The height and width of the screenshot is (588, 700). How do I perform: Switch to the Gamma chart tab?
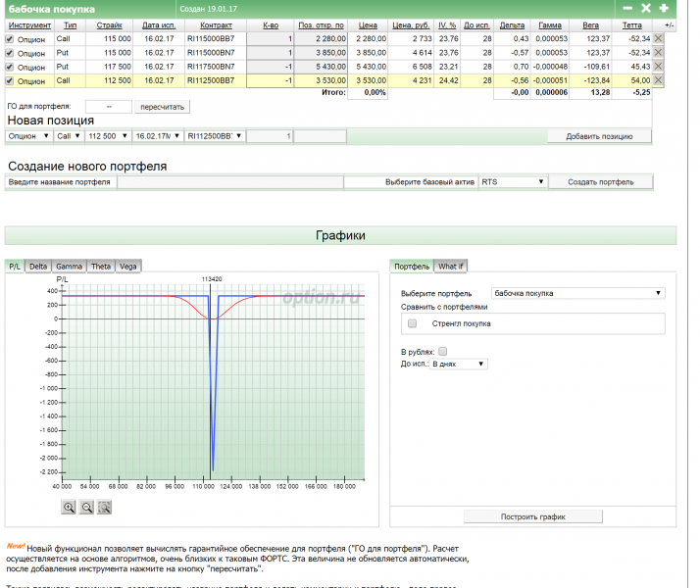[x=69, y=266]
